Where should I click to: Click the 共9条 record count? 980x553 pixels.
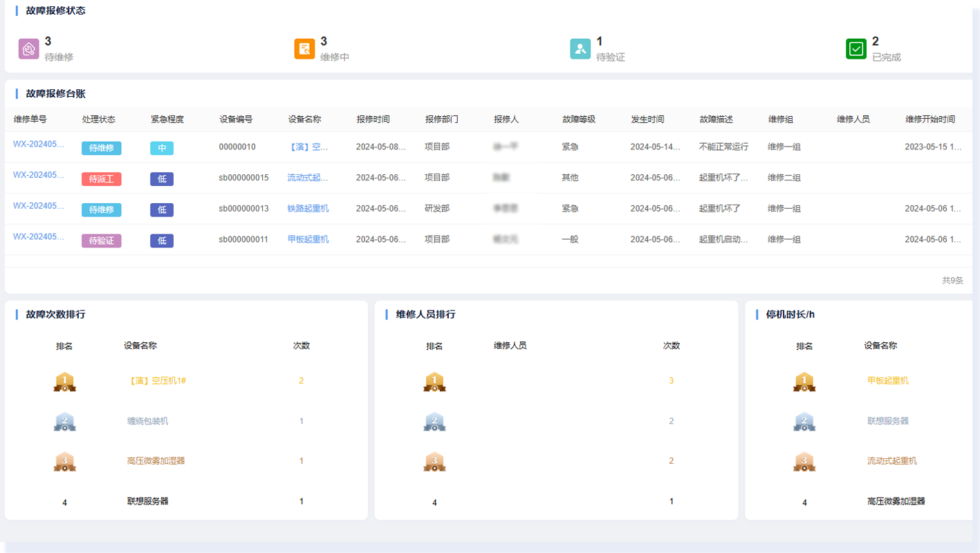[952, 281]
